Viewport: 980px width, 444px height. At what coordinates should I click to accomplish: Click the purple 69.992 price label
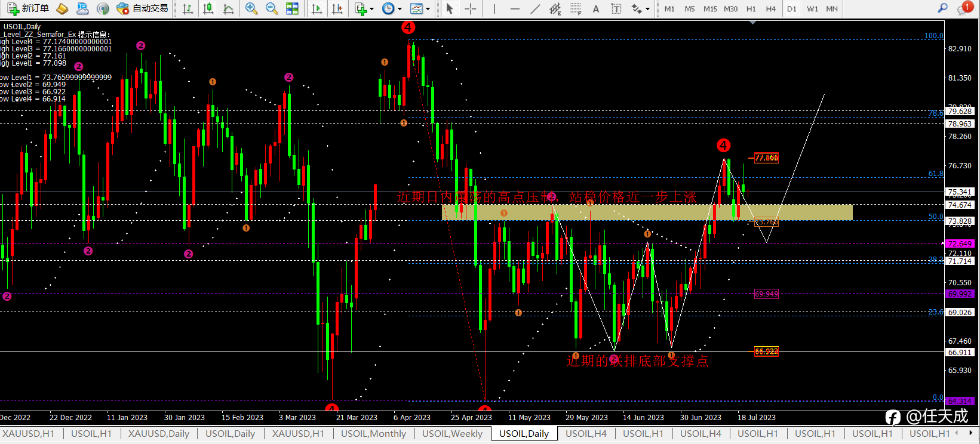pos(960,294)
